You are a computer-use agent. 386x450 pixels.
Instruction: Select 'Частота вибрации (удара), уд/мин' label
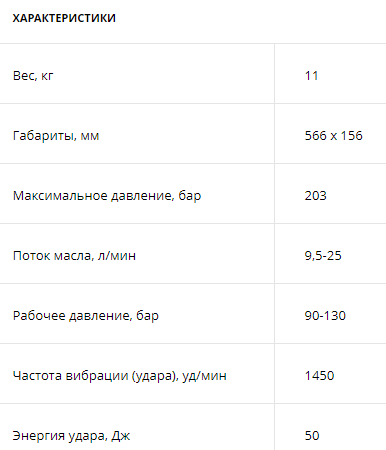click(x=120, y=376)
